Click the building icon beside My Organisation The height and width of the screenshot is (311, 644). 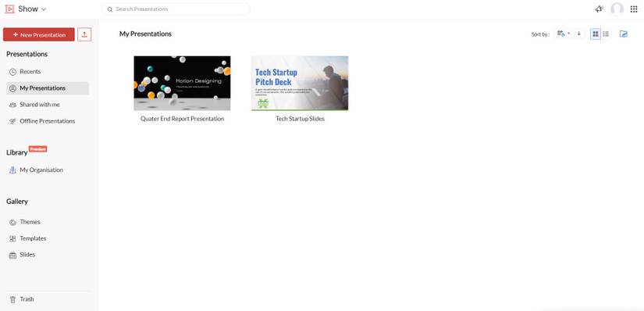click(12, 170)
